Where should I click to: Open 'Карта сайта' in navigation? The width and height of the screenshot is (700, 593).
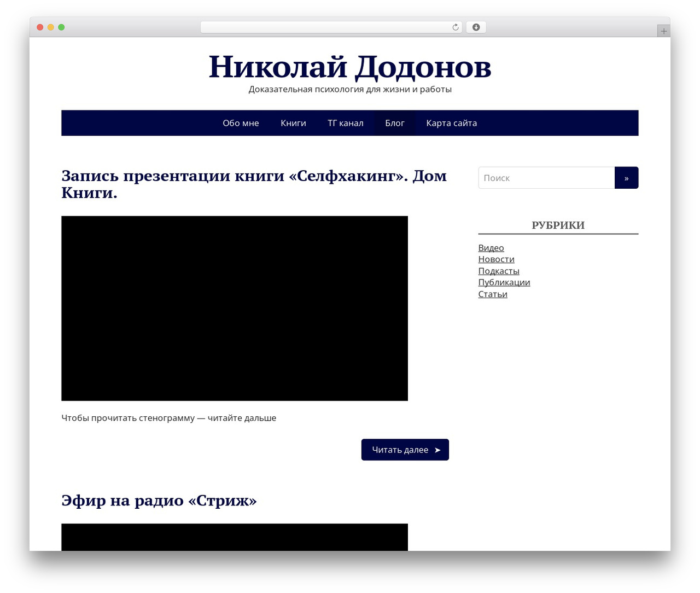452,123
